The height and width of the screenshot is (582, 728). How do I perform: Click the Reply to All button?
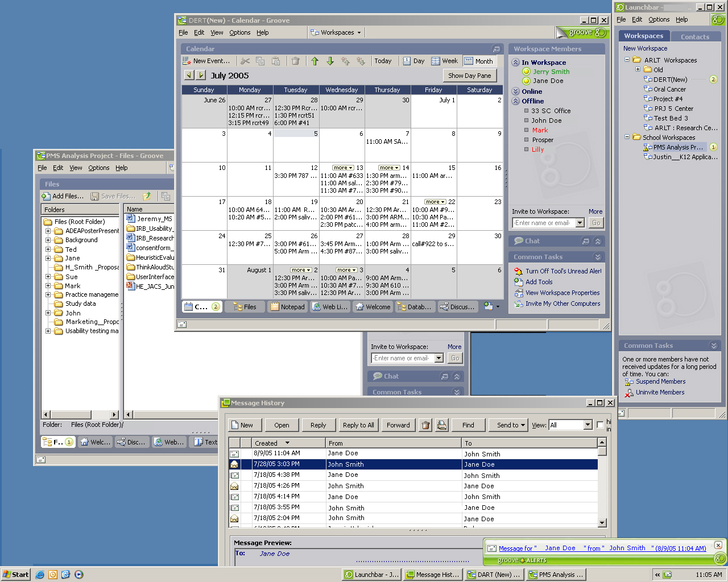coord(358,425)
